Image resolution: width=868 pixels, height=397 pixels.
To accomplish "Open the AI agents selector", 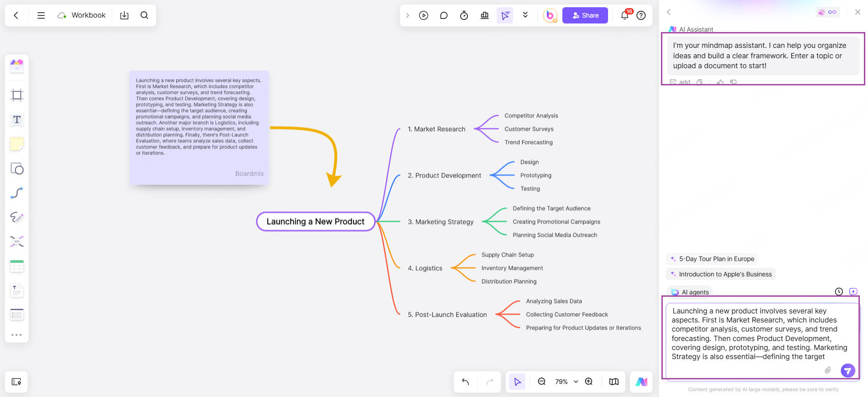I will tap(689, 292).
